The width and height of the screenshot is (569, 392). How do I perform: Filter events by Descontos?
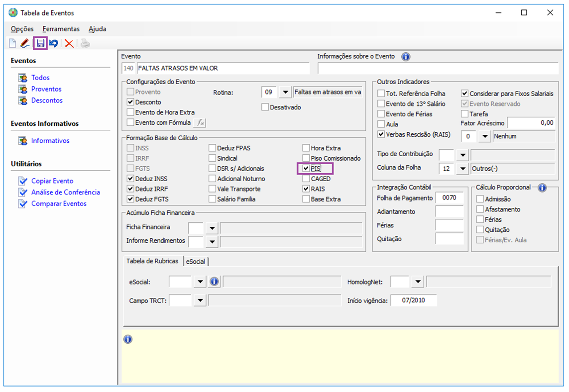(x=47, y=100)
